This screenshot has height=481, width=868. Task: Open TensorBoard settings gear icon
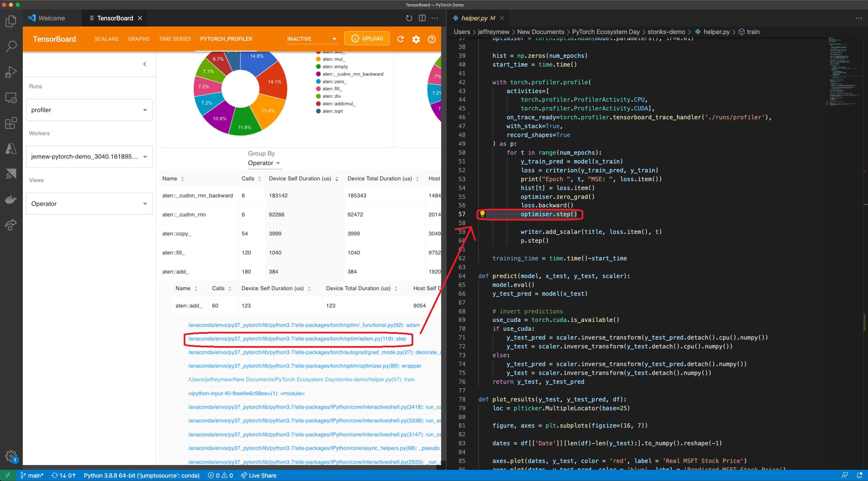tap(416, 39)
